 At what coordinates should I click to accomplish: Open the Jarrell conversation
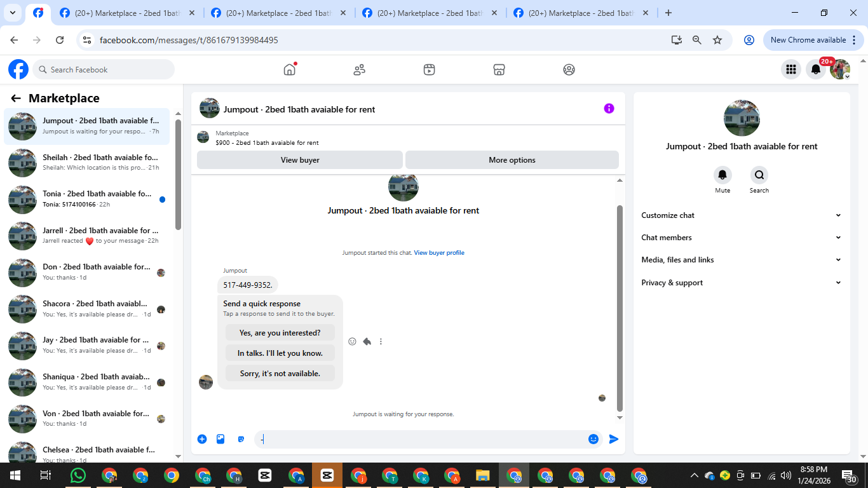(87, 236)
